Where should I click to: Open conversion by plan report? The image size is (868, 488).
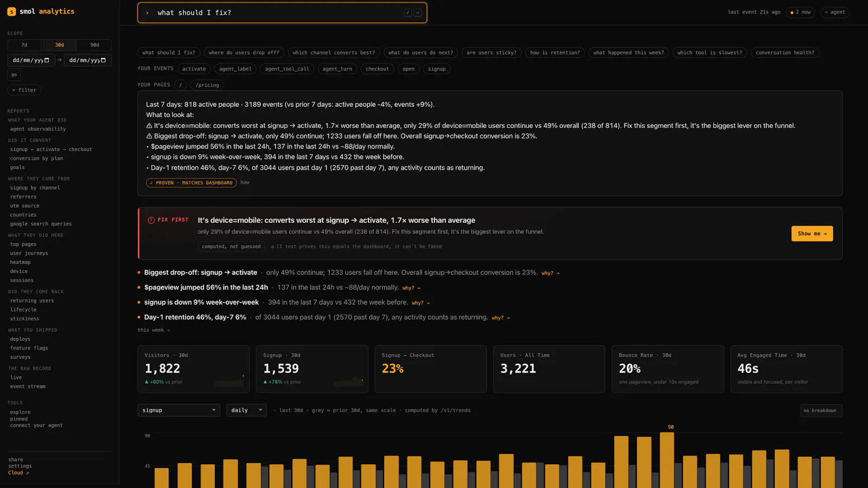(x=36, y=158)
